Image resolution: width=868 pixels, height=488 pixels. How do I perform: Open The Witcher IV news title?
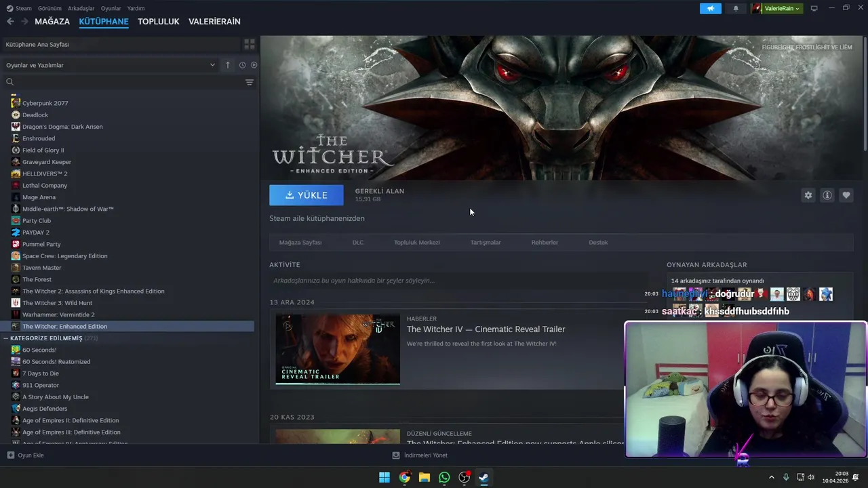point(486,329)
